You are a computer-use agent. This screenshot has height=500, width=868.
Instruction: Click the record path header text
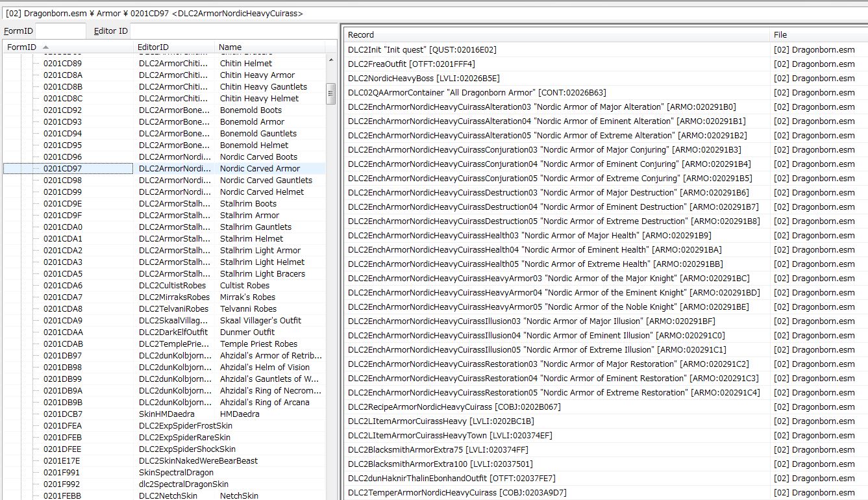155,13
